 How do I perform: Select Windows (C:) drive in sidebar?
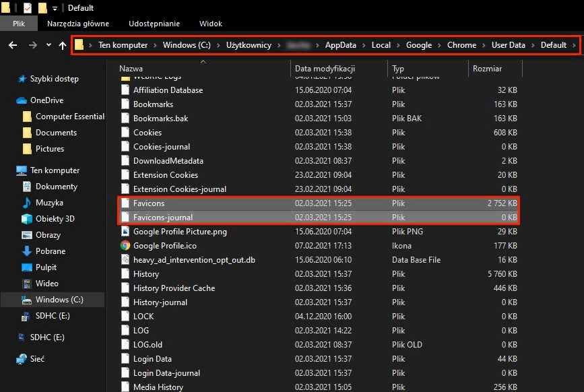(x=53, y=300)
